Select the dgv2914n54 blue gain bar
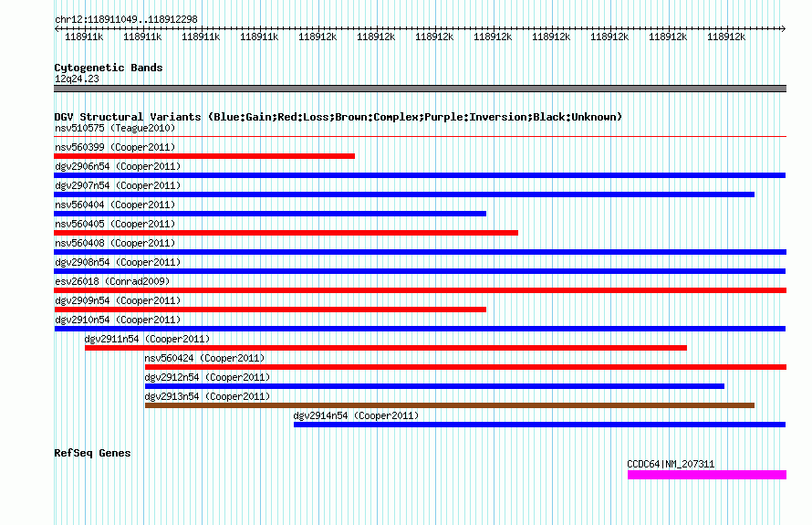 tap(539, 425)
